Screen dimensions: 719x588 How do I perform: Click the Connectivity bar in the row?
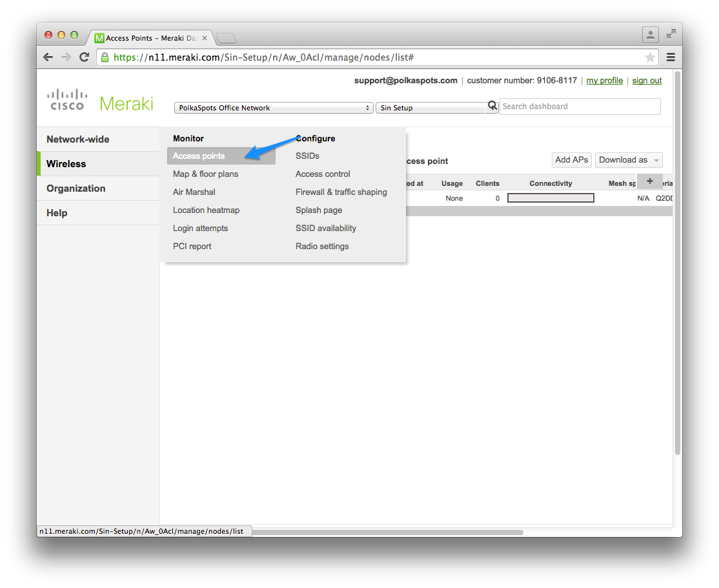click(551, 198)
